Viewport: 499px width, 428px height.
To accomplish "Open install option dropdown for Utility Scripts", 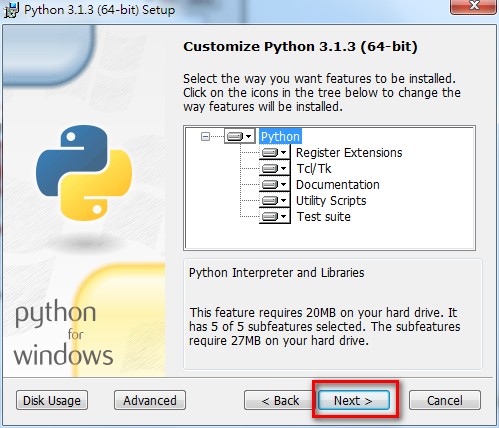I will (x=275, y=200).
